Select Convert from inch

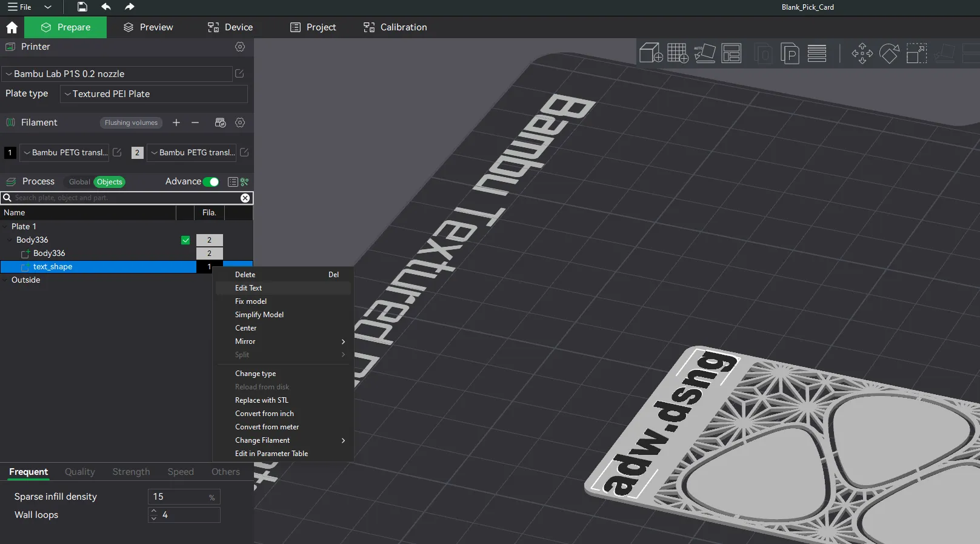[x=284, y=414]
